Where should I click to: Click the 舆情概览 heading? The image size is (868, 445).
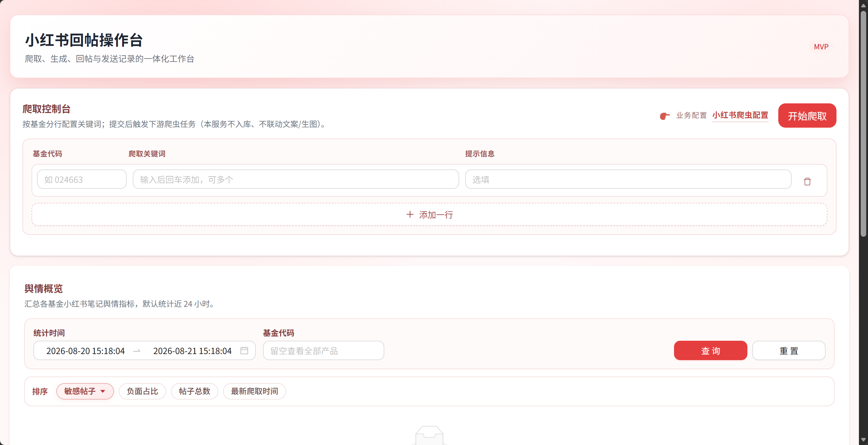43,289
